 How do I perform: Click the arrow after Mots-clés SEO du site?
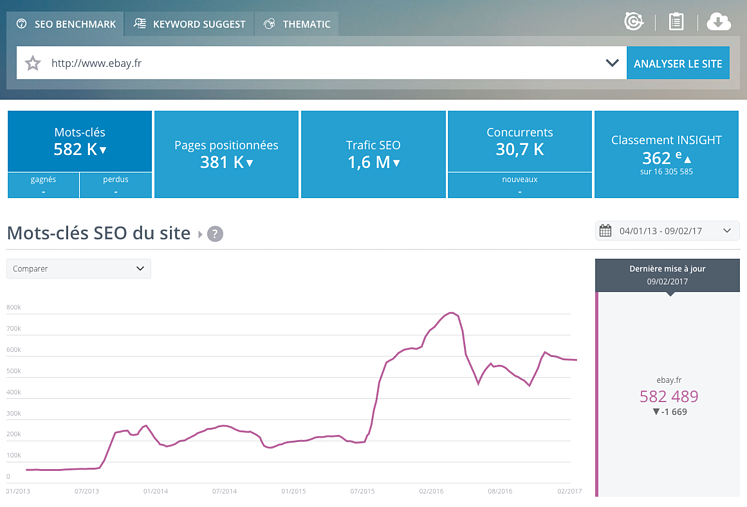(x=200, y=234)
